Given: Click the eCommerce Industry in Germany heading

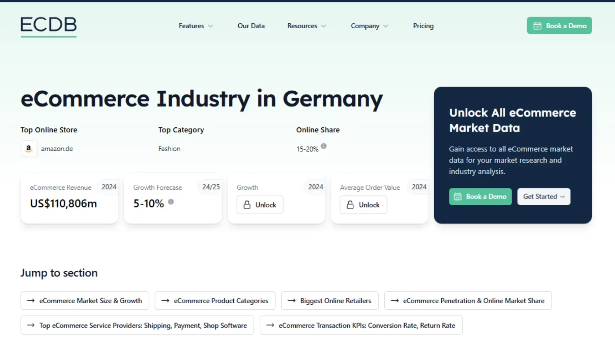Looking at the screenshot, I should pyautogui.click(x=202, y=99).
